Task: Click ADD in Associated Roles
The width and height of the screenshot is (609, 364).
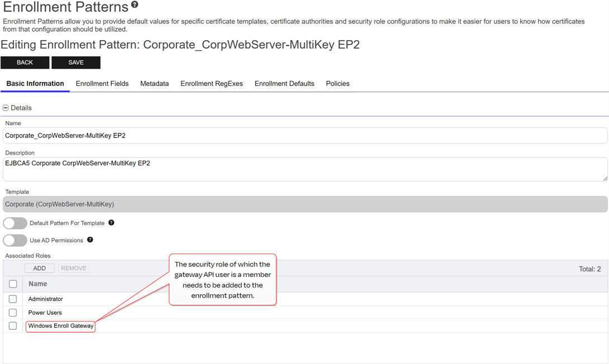Action: 40,269
